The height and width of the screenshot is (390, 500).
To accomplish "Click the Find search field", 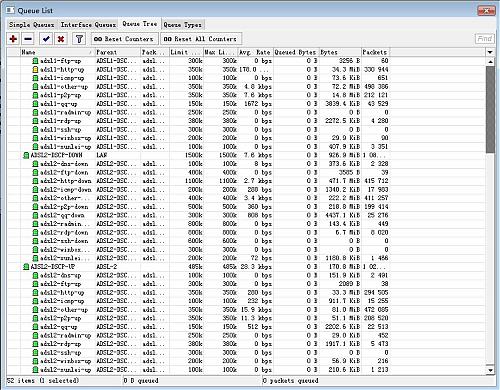I will click(485, 39).
